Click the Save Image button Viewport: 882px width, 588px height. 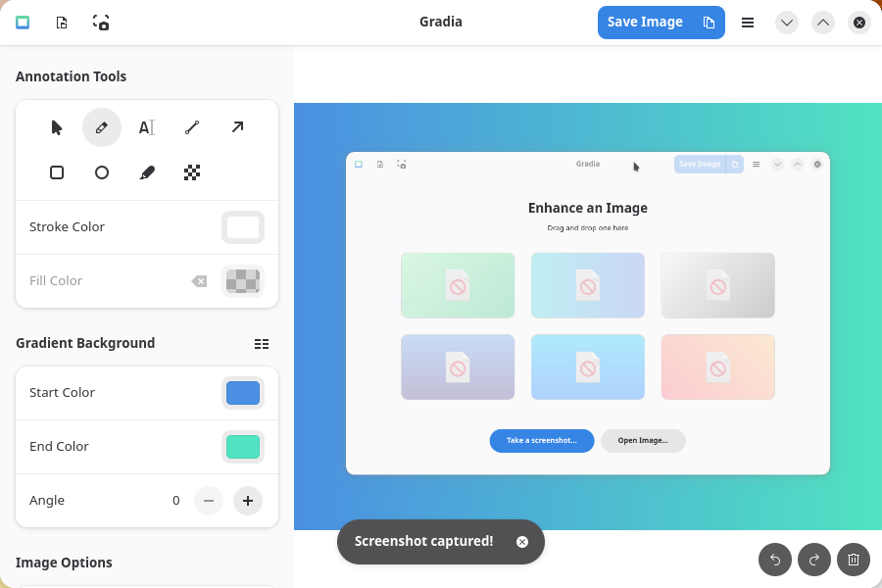point(645,23)
